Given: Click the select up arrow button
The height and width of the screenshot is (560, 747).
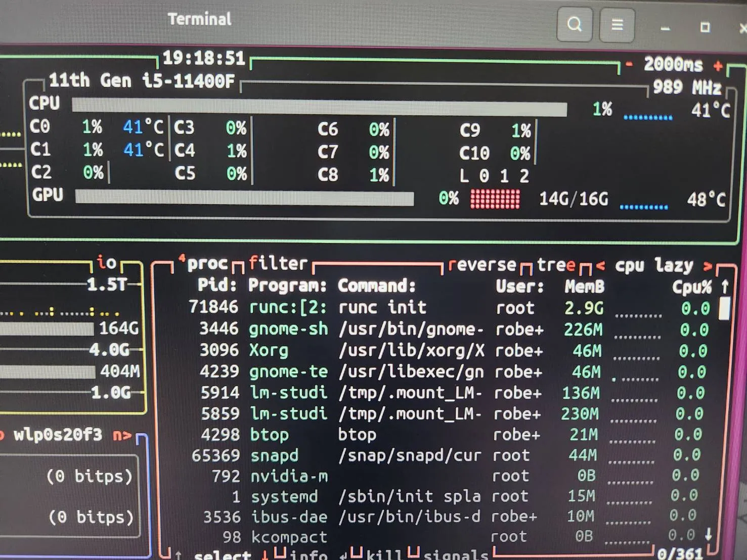Looking at the screenshot, I should click(x=178, y=555).
